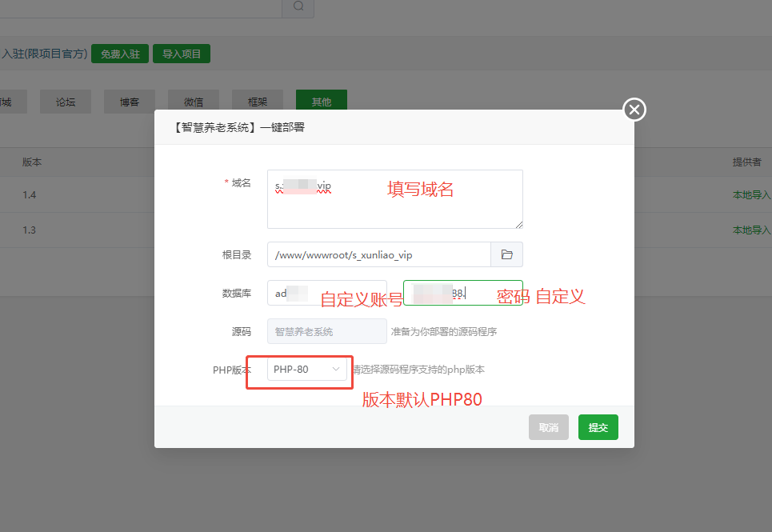Image resolution: width=772 pixels, height=532 pixels.
Task: Submit the form with 提交 button
Action: click(x=598, y=427)
